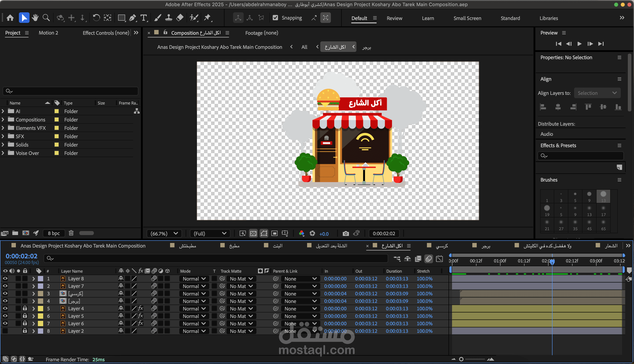This screenshot has width=634, height=364.
Task: Select the Hand tool
Action: (x=35, y=18)
